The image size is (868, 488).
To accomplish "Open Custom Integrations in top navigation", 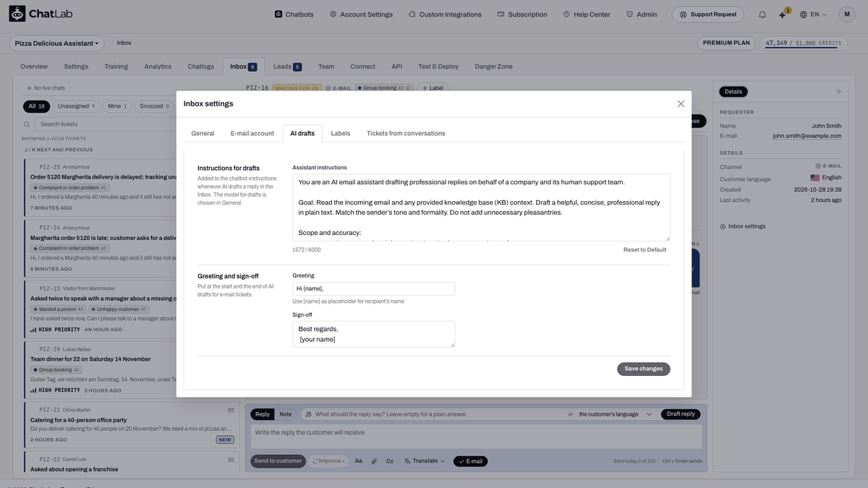I will point(445,14).
